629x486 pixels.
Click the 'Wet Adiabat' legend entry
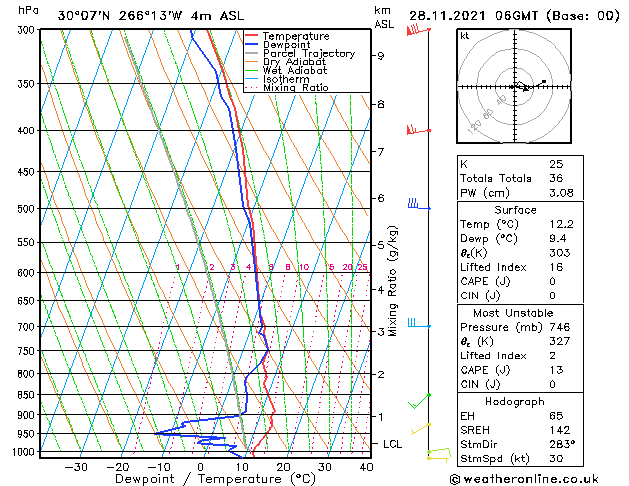click(x=295, y=70)
